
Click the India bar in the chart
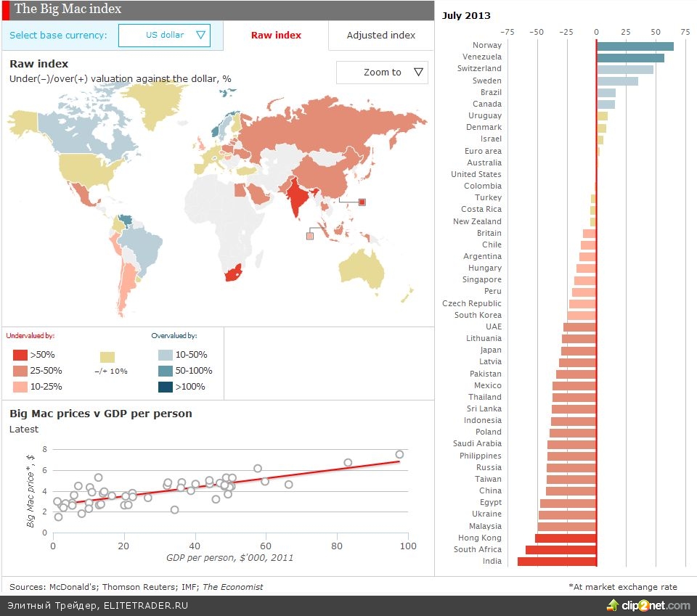557,562
